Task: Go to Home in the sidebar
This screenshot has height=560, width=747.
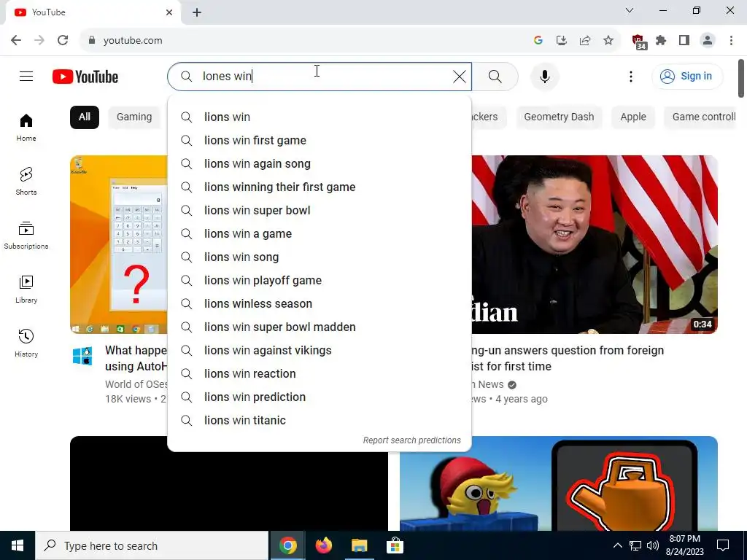Action: coord(26,128)
